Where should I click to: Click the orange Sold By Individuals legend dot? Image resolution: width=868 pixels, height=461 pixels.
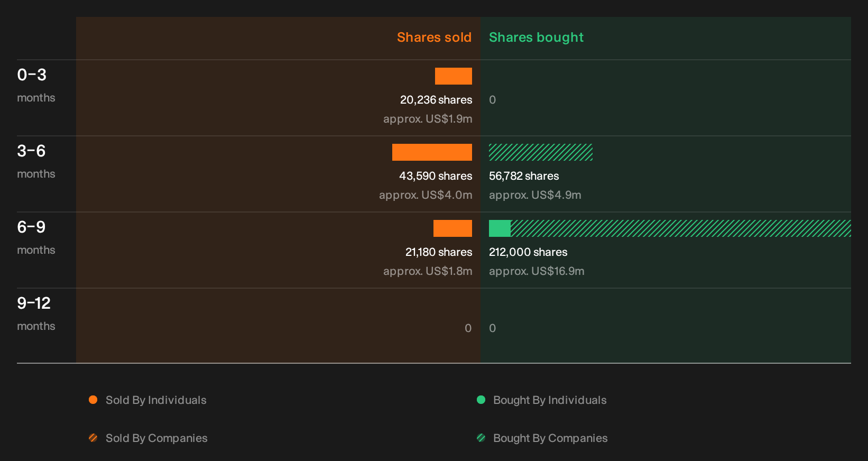coord(93,400)
